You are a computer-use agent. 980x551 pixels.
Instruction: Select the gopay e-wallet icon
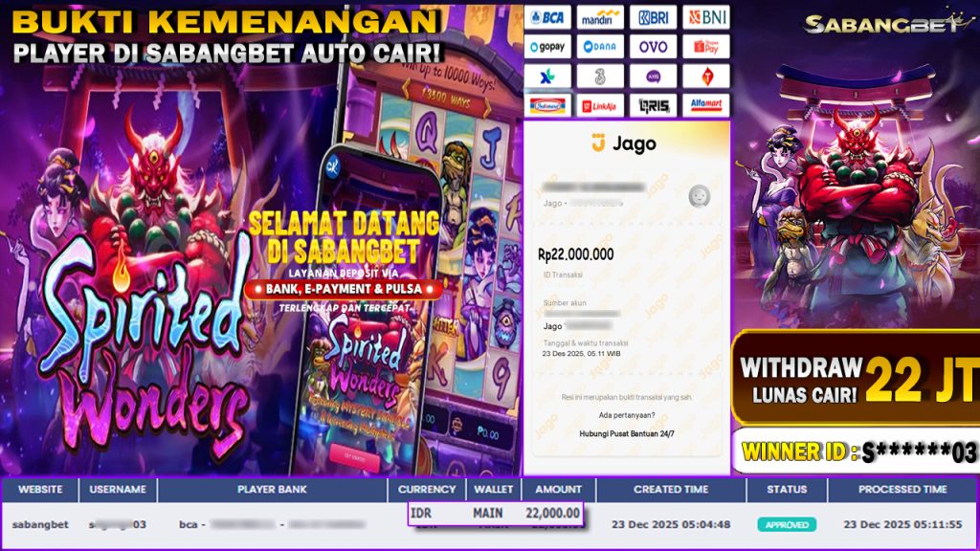(x=547, y=47)
